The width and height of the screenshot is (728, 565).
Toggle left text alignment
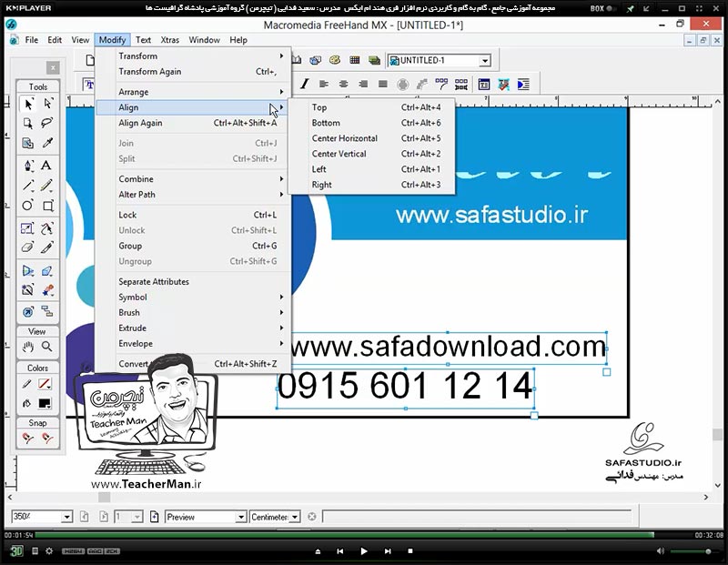[324, 84]
